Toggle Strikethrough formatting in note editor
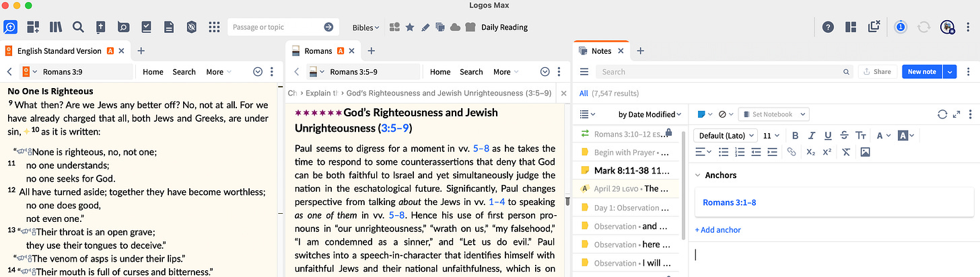Image resolution: width=980 pixels, height=277 pixels. coord(844,135)
